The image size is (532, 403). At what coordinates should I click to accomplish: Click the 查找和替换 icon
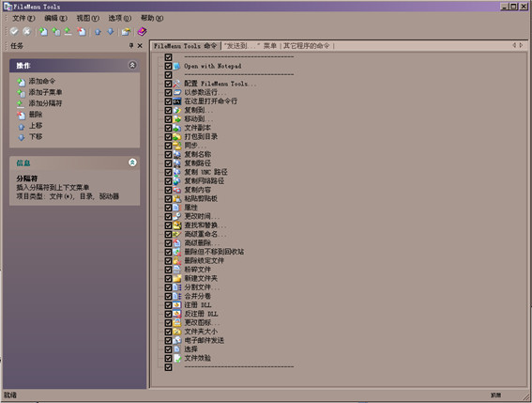(x=176, y=225)
